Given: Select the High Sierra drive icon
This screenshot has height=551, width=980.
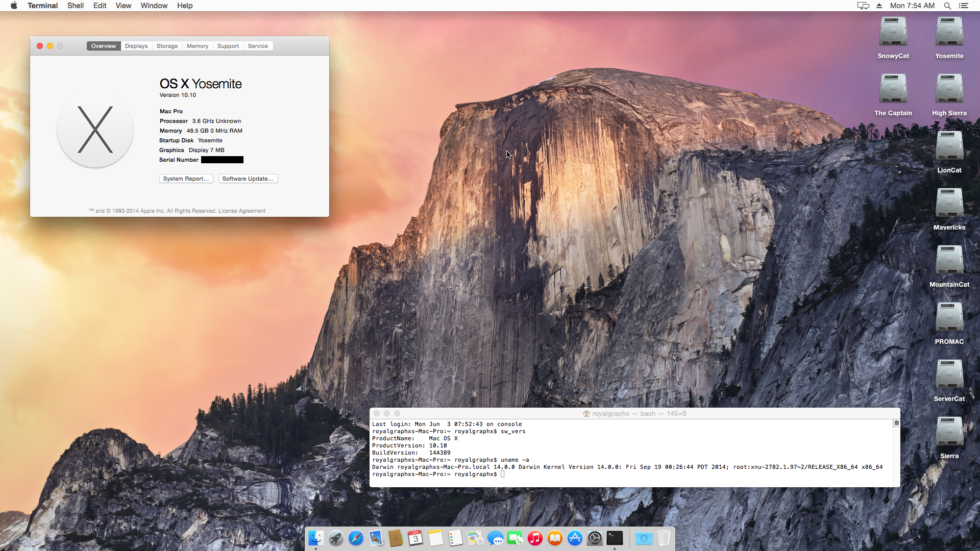Looking at the screenshot, I should (949, 89).
